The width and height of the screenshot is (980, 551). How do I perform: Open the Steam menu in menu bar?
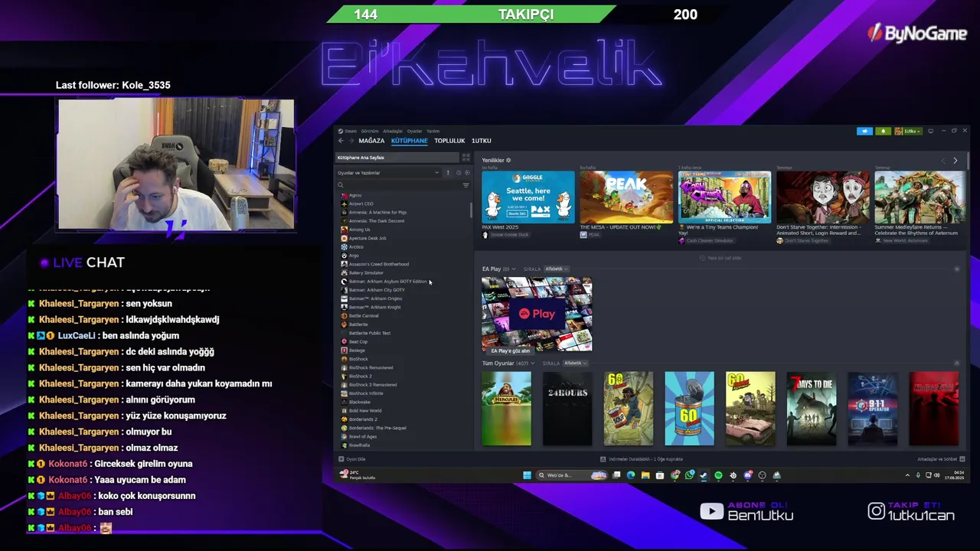point(351,131)
